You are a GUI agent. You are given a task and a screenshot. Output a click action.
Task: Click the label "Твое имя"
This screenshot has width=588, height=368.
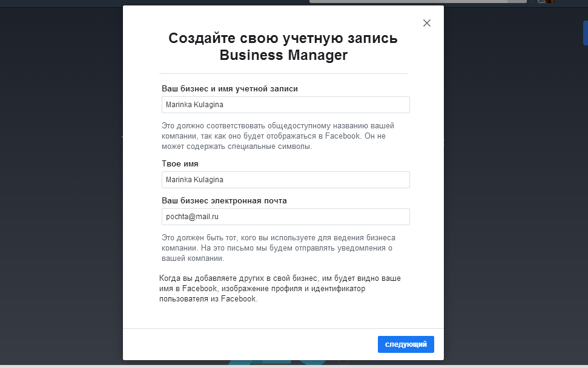click(180, 164)
